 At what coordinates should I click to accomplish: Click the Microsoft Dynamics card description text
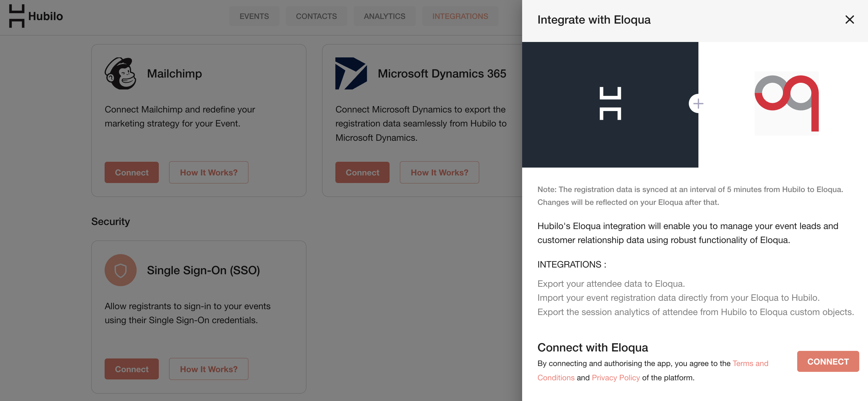coord(421,123)
